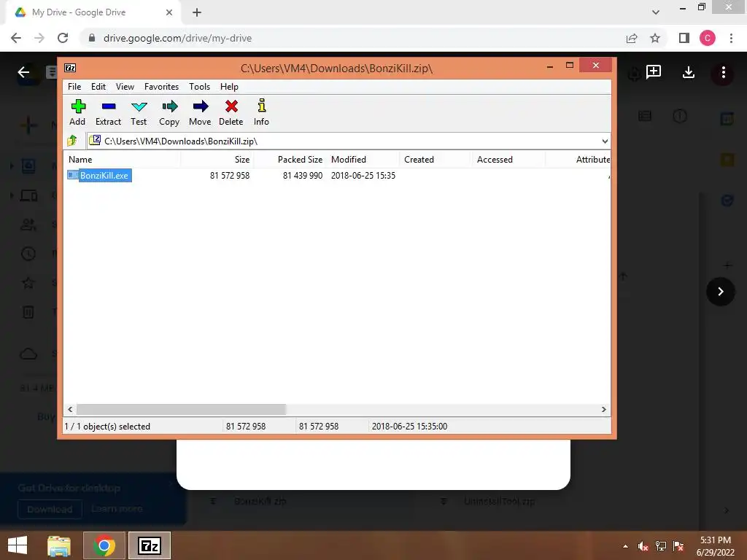Switch to Chrome on the taskbar
The width and height of the screenshot is (747, 560).
(104, 545)
